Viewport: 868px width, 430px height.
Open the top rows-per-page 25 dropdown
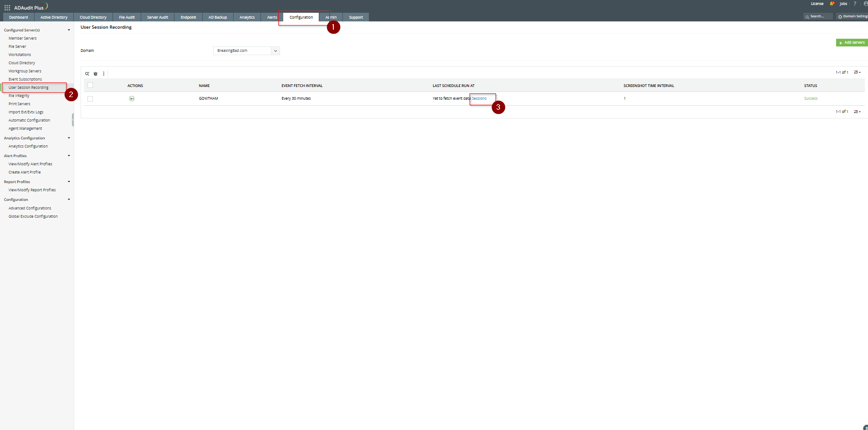(857, 72)
